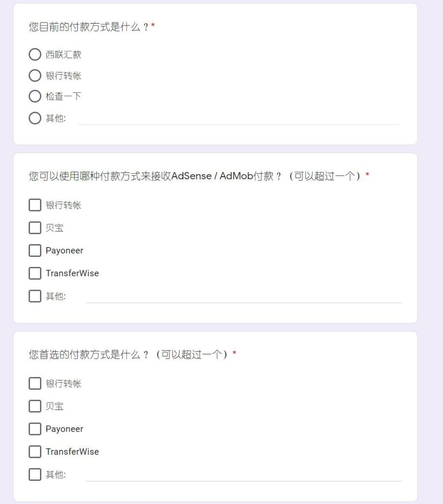Check TransferWise in the AdSense / AdMob question

tap(35, 273)
